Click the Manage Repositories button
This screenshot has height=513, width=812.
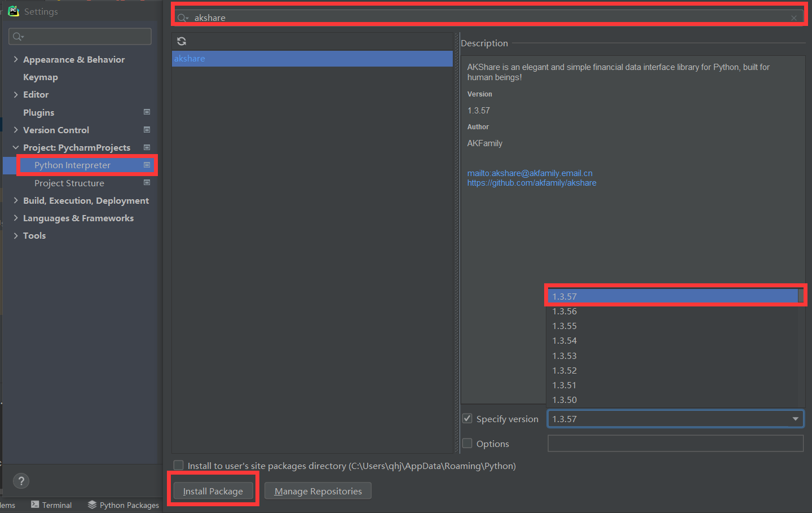(x=318, y=491)
